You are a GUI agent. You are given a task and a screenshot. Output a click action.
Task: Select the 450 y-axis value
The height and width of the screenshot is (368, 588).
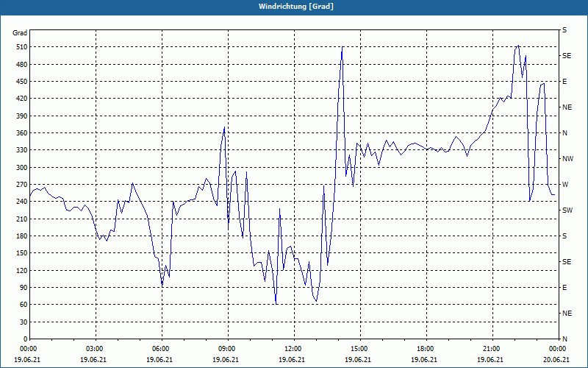pos(22,82)
